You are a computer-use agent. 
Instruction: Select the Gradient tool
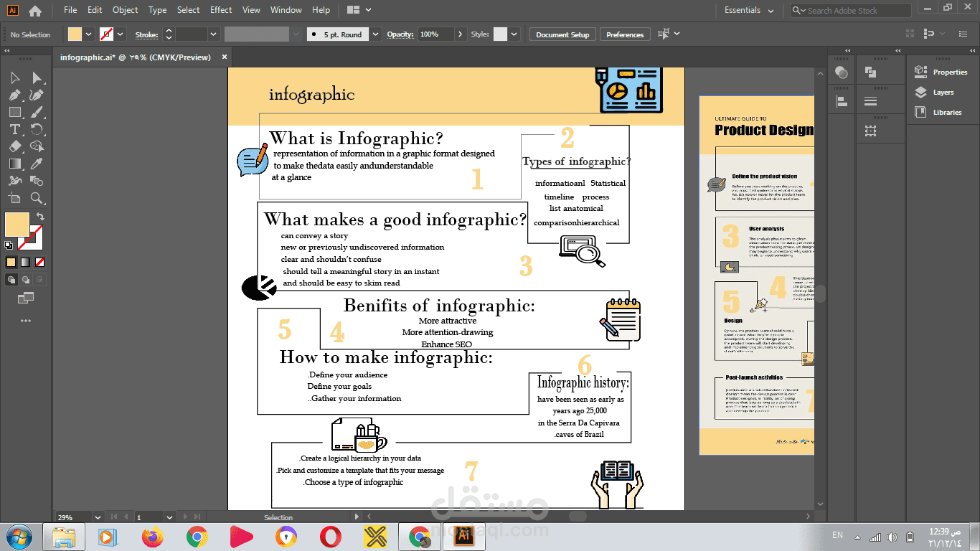pyautogui.click(x=15, y=164)
